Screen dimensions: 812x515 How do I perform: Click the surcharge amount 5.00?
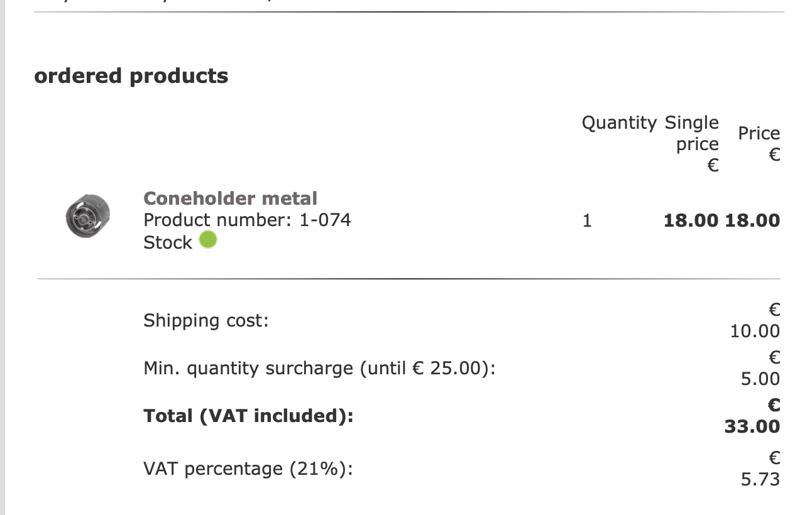[760, 379]
